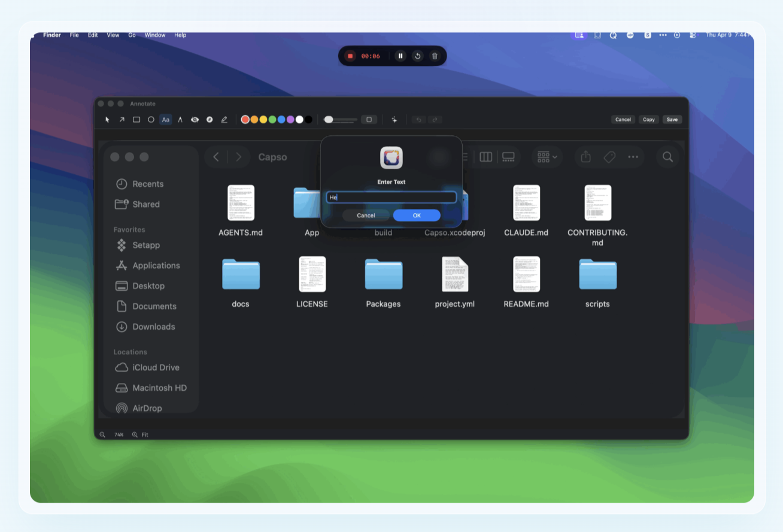This screenshot has width=783, height=532.
Task: Set annotation color to purple
Action: click(290, 120)
